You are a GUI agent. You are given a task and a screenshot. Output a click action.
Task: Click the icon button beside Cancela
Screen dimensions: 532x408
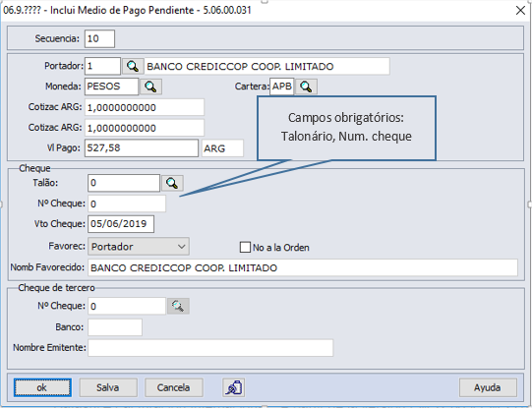coord(234,387)
